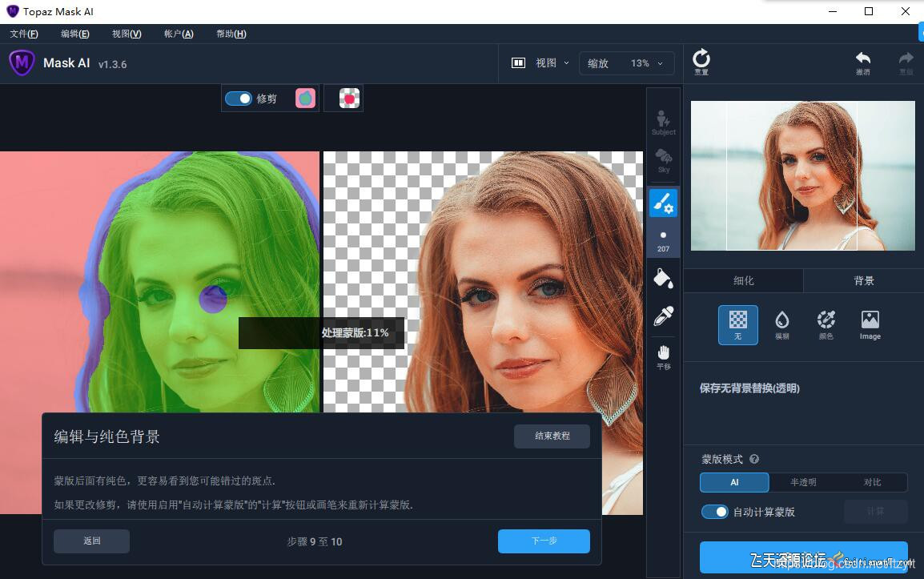This screenshot has width=924, height=579.
Task: Switch mask mode to 半透明
Action: 803,482
